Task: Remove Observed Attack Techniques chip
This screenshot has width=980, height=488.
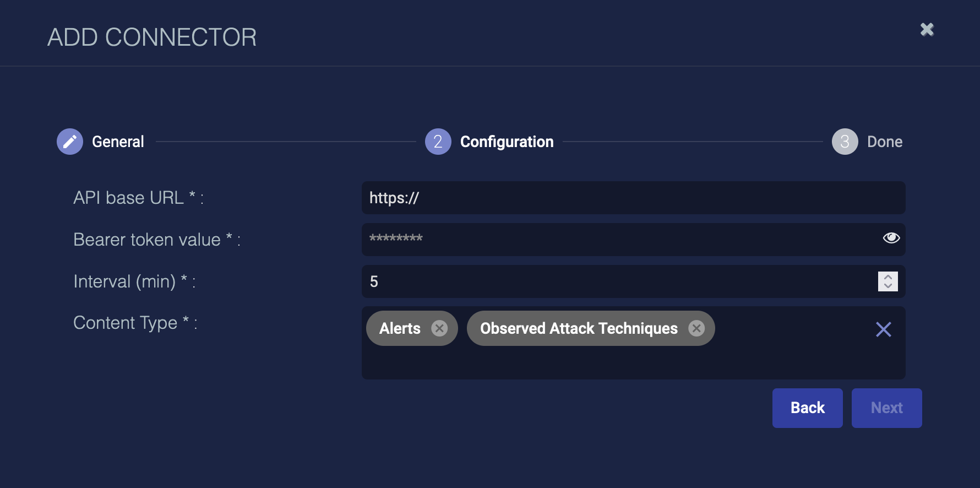Action: (696, 328)
